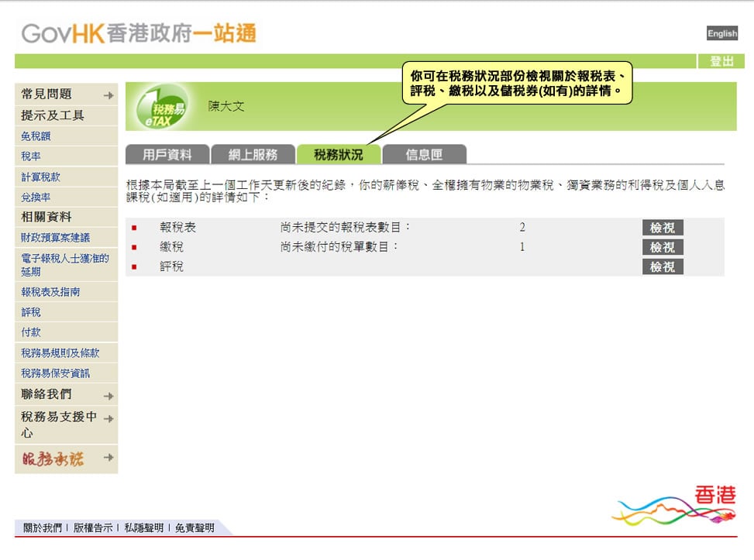The width and height of the screenshot is (754, 560).
Task: Open the 財政預算案建議 sidebar link
Action: pyautogui.click(x=56, y=238)
